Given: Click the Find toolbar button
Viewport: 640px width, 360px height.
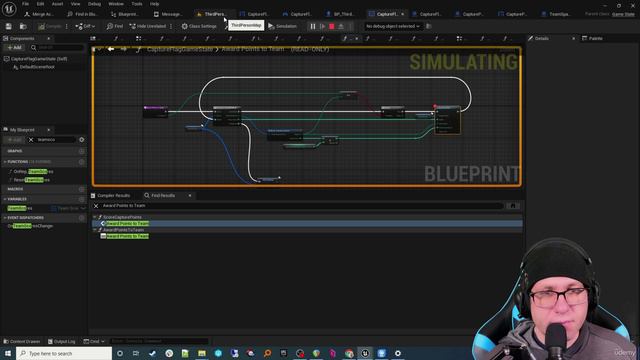Looking at the screenshot, I should point(115,26).
